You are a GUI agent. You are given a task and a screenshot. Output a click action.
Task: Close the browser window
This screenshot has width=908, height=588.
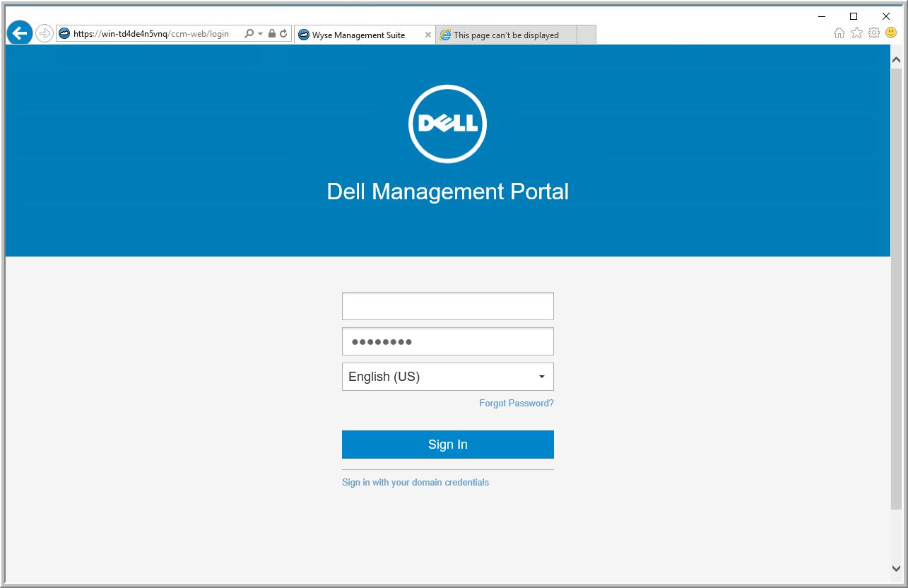(886, 16)
